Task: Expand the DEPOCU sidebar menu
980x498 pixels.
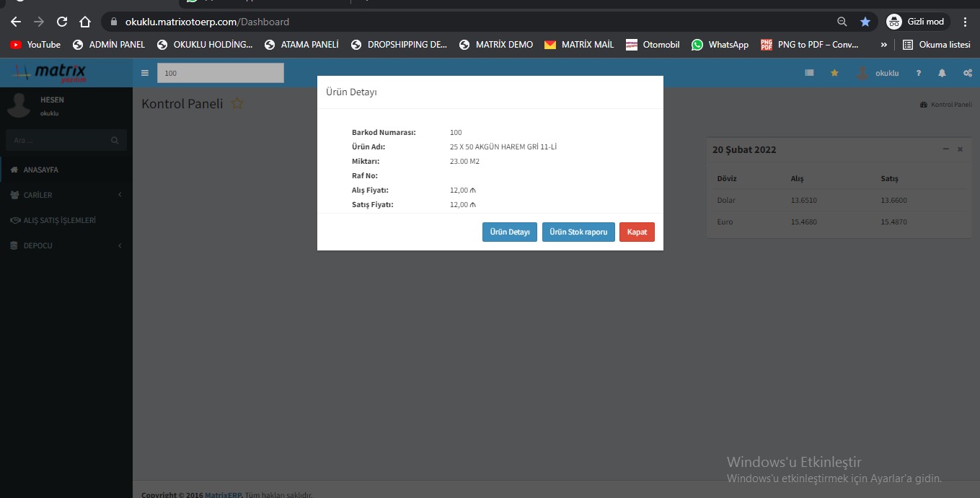Action: (65, 245)
